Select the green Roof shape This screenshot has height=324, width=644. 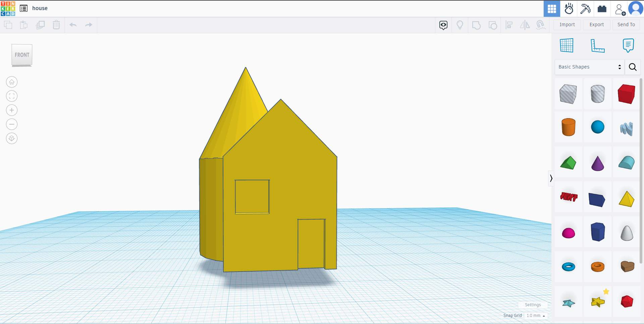568,163
